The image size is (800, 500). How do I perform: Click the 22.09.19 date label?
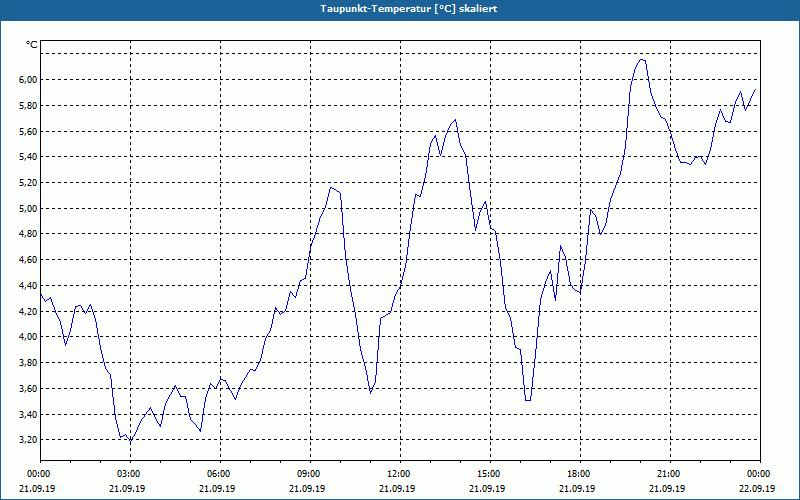757,488
